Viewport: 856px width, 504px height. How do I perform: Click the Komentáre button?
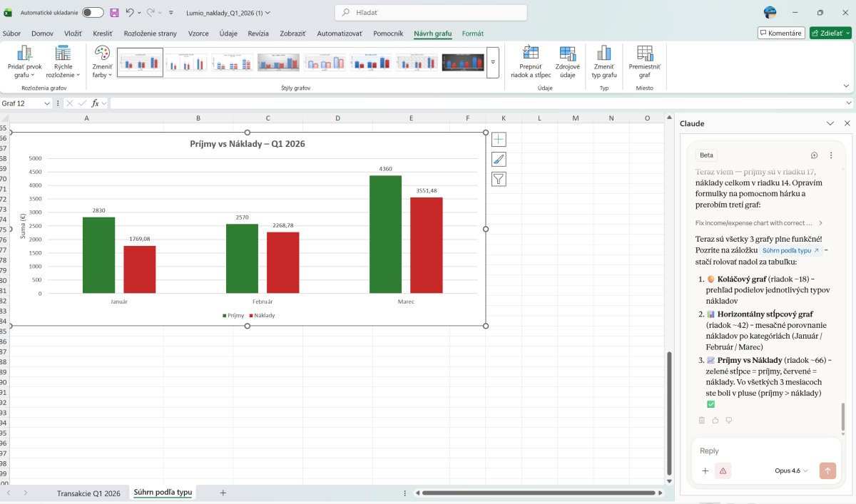(781, 33)
